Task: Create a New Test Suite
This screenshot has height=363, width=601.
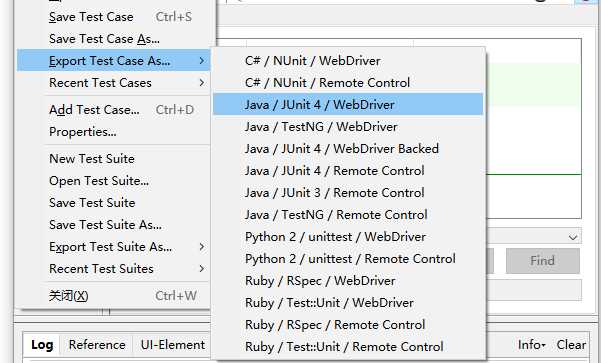Action: coord(114,159)
